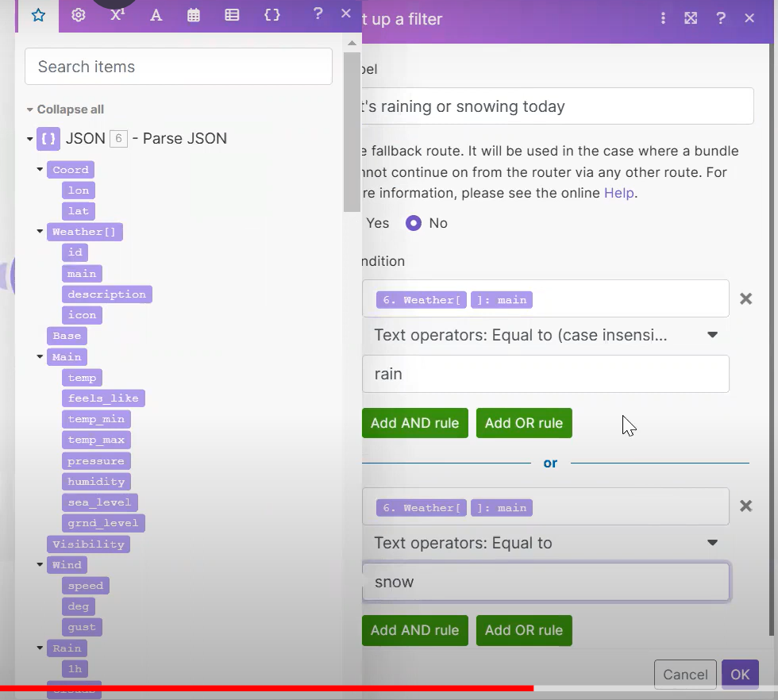Viewport: 778px width, 700px height.
Task: Select the description item
Action: [106, 294]
